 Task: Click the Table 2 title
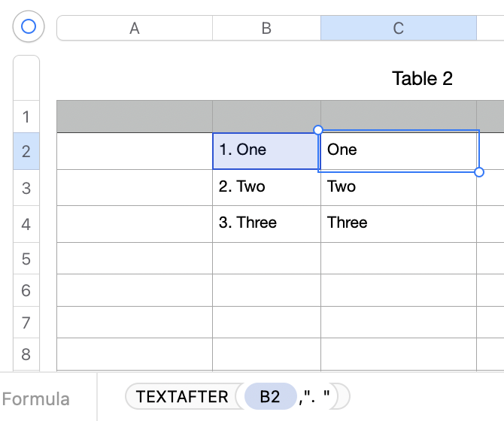(x=422, y=78)
